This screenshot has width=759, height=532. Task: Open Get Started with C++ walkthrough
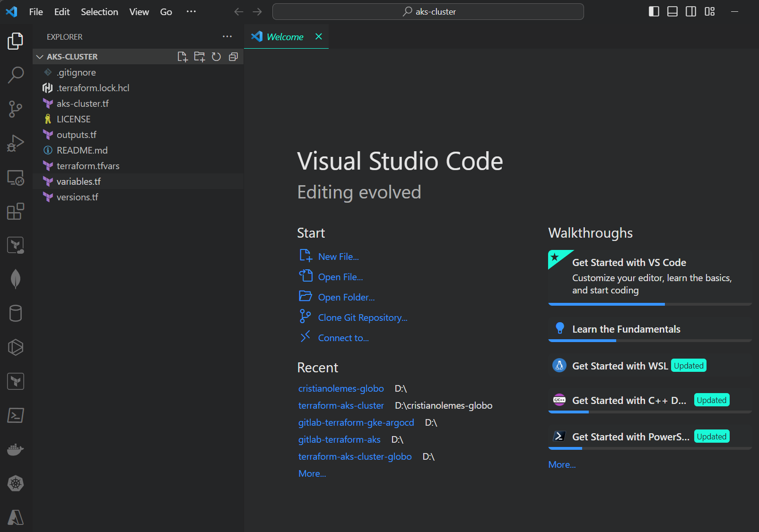pyautogui.click(x=650, y=401)
